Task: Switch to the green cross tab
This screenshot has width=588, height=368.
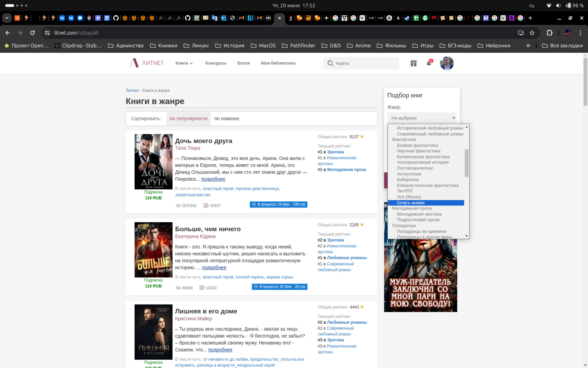Action: [416, 18]
